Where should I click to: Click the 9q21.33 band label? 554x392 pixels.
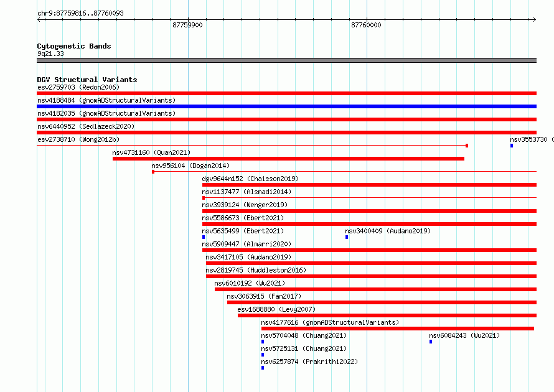click(x=50, y=54)
